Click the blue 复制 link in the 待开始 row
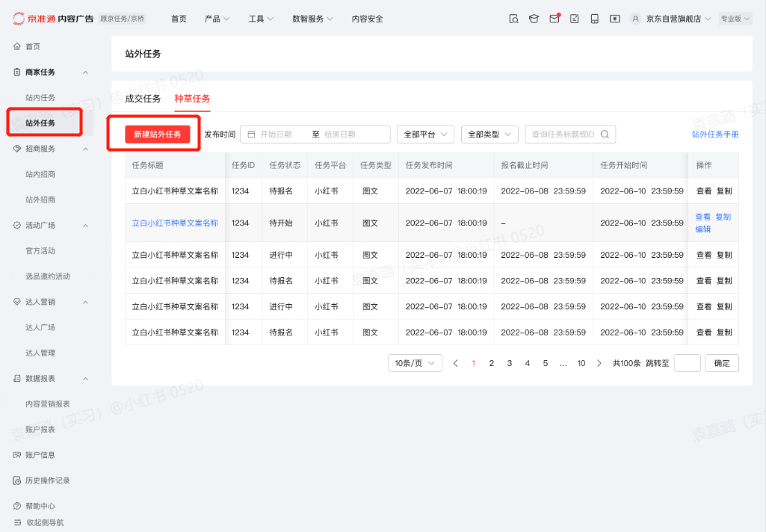Screen dimensions: 766x532 pyautogui.click(x=723, y=217)
